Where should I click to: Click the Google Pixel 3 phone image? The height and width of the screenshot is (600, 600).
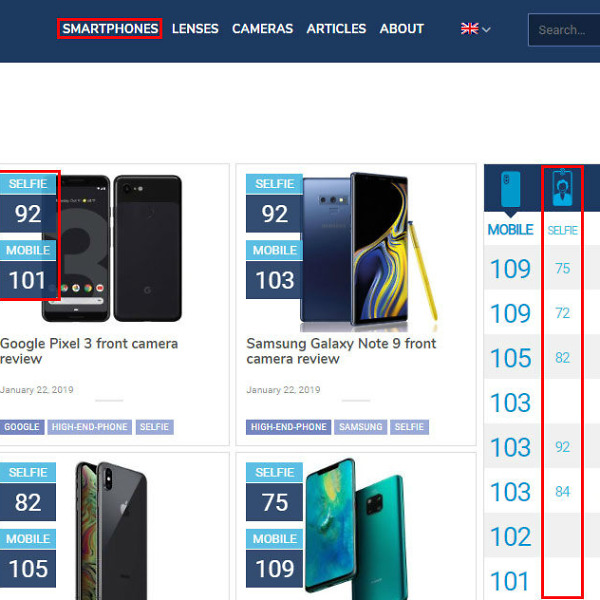112,248
